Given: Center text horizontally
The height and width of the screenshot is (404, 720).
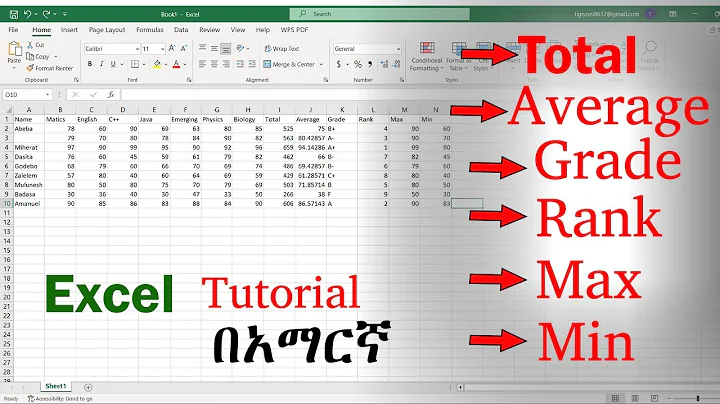Looking at the screenshot, I should tap(214, 64).
